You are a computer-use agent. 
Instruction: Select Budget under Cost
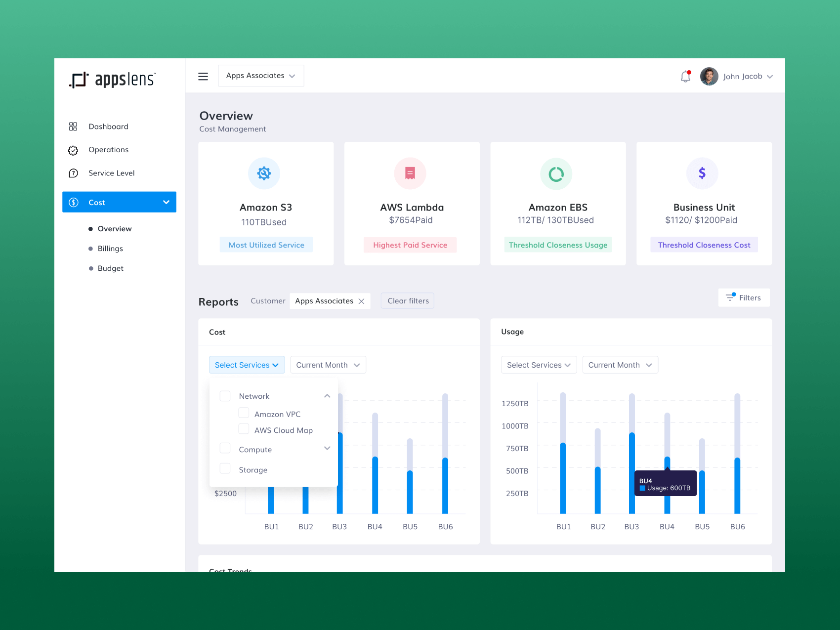click(x=111, y=268)
